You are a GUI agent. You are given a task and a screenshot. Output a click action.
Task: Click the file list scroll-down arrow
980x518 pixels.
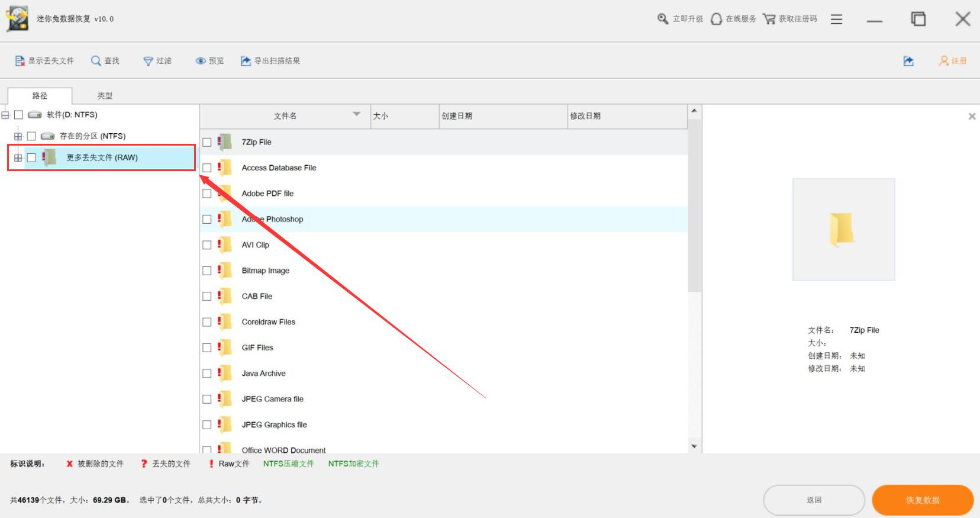click(694, 446)
